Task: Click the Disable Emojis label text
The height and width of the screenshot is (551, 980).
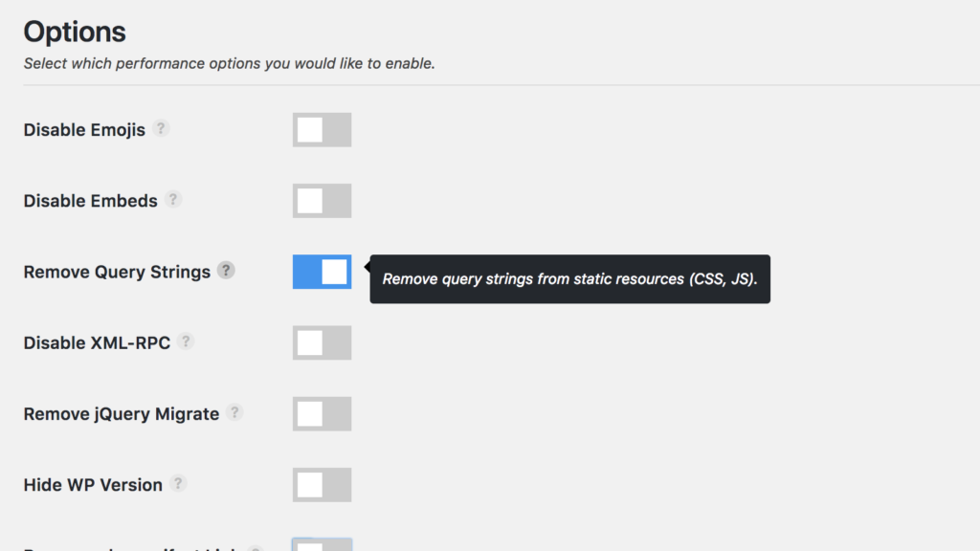Action: [x=84, y=130]
